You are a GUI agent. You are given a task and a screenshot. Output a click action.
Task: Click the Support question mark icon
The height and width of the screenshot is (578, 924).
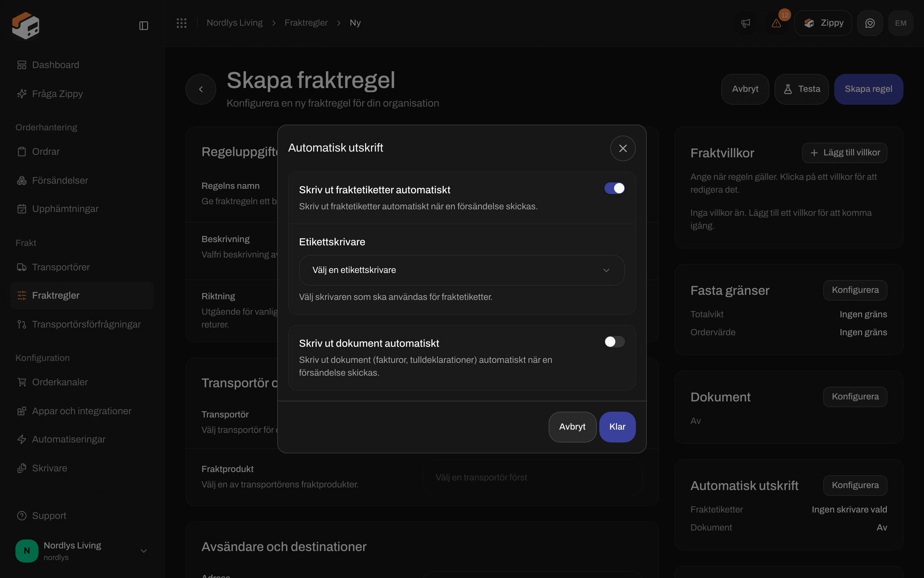coord(22,516)
